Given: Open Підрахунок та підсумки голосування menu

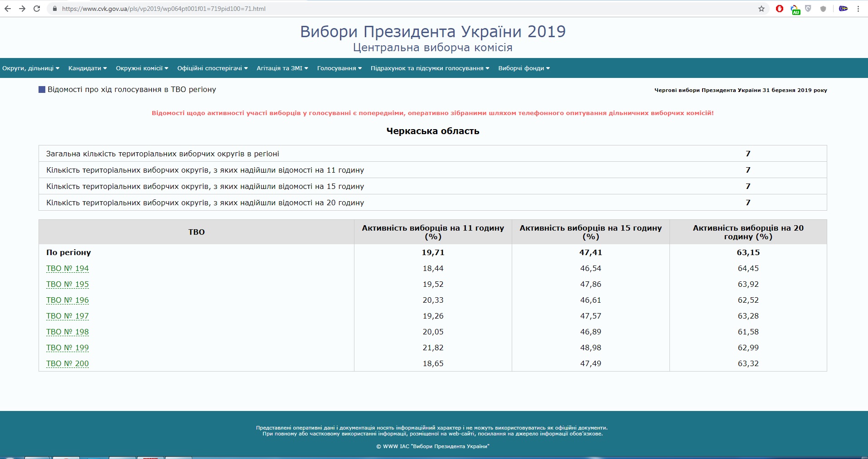Looking at the screenshot, I should tap(430, 68).
